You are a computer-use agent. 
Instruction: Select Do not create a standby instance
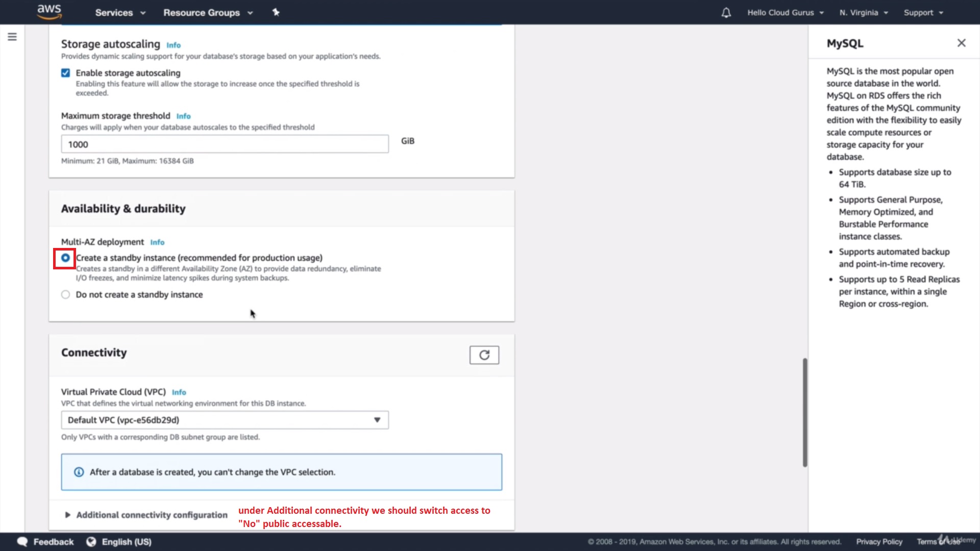point(65,295)
